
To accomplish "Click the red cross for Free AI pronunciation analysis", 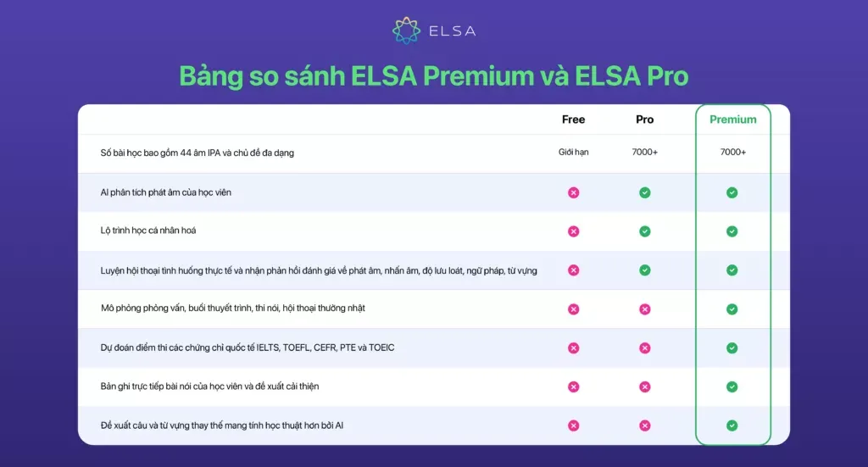I will (x=574, y=192).
